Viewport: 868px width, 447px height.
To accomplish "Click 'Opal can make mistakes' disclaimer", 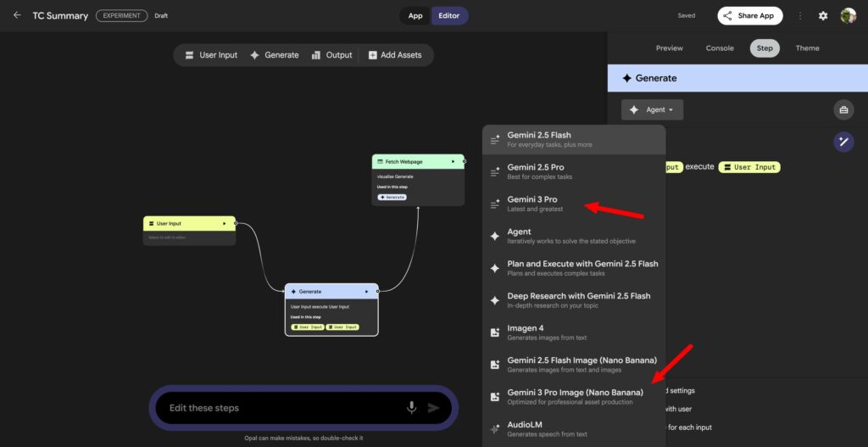I will 303,439.
